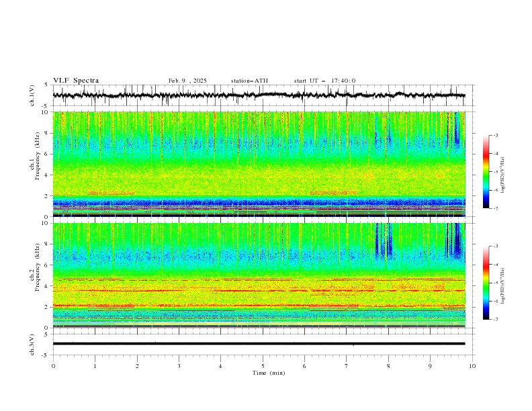Click the time axis tick label "7"

tap(347, 366)
